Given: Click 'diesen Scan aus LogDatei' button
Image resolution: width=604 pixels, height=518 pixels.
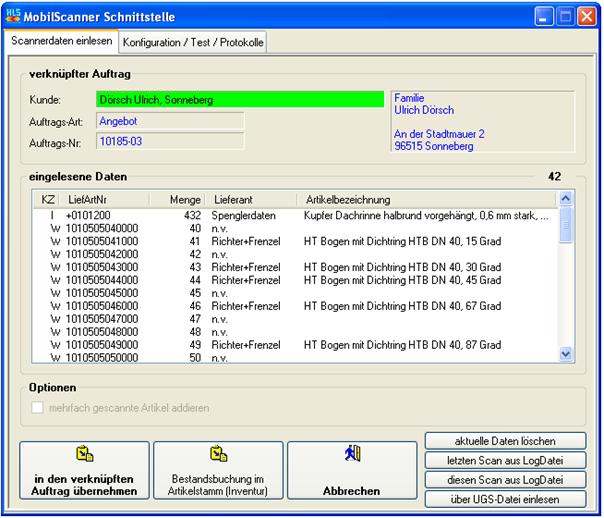Looking at the screenshot, I should 503,479.
